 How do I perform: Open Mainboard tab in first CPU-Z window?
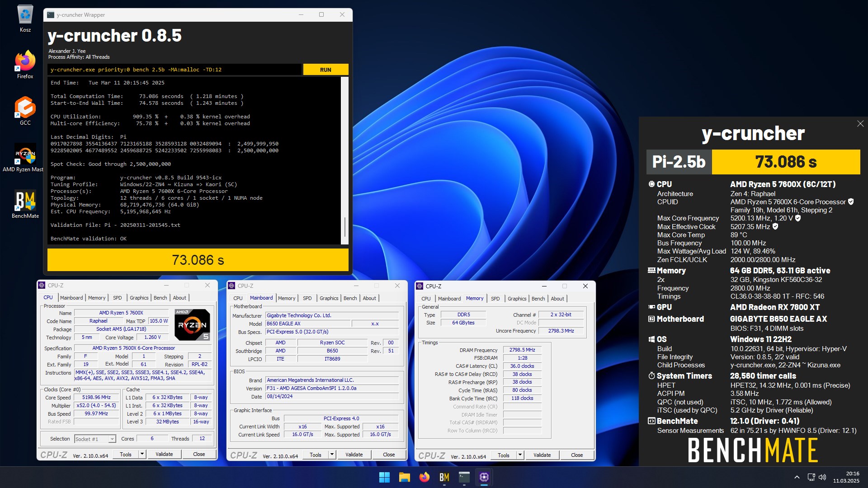click(x=71, y=298)
